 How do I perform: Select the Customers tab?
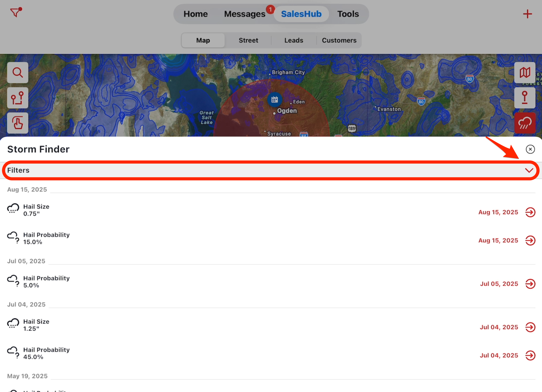(x=339, y=40)
